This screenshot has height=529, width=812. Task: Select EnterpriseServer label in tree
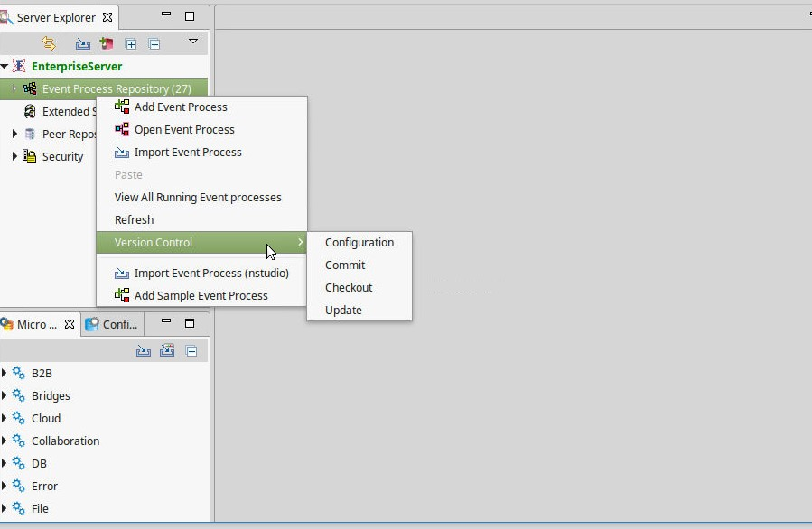77,66
